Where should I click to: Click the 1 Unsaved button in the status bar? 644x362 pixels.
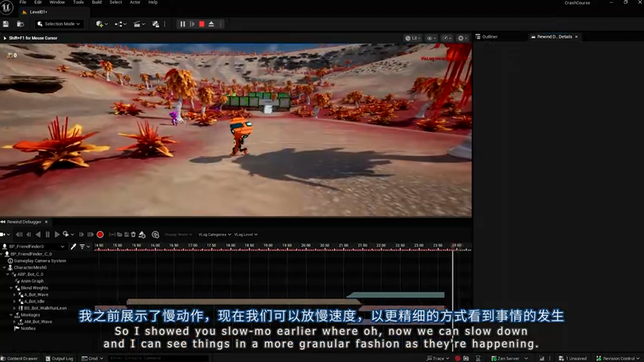pyautogui.click(x=574, y=358)
